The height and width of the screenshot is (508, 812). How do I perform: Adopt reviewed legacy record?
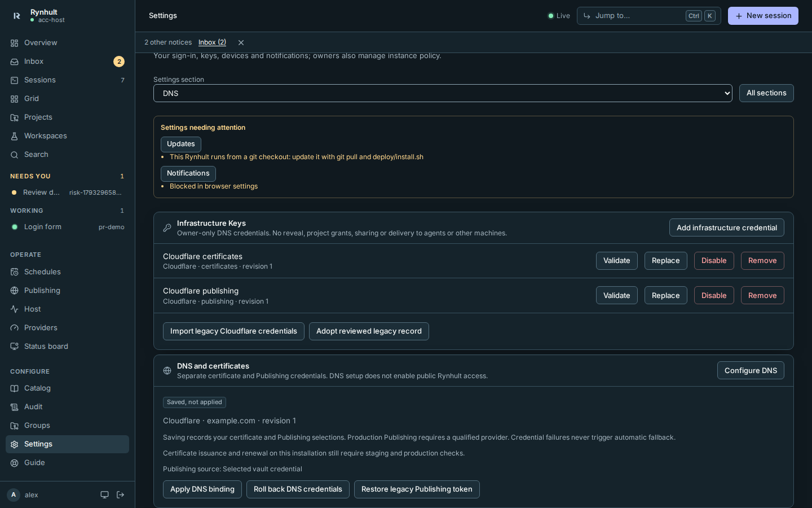pyautogui.click(x=369, y=331)
